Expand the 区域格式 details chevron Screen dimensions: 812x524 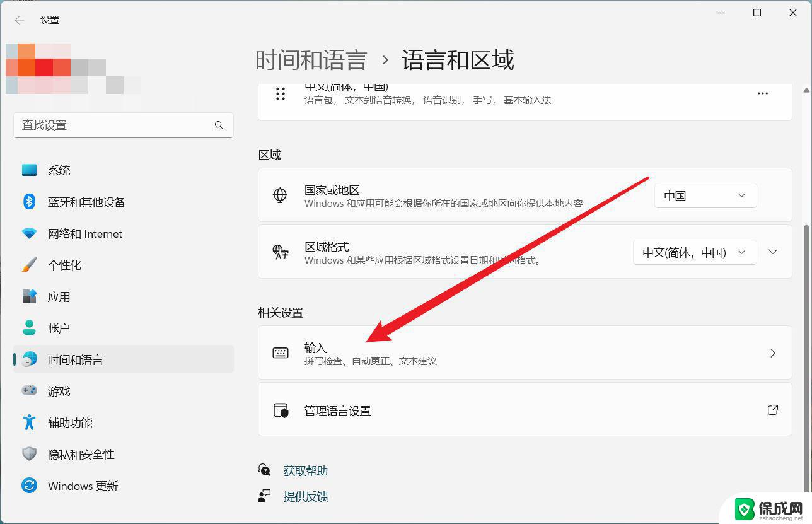click(773, 252)
